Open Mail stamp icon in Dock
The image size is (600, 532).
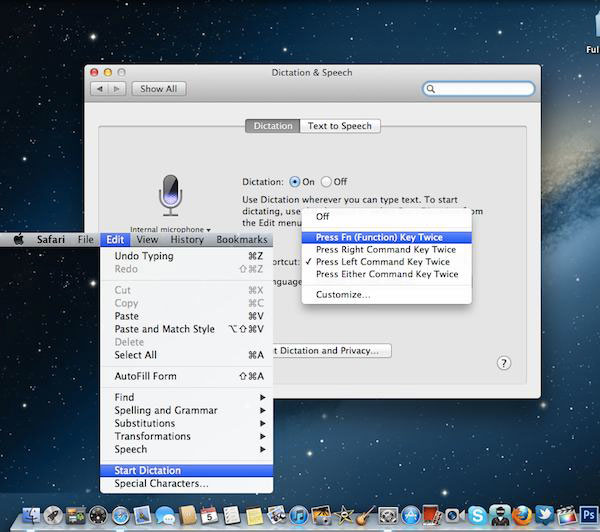[143, 515]
